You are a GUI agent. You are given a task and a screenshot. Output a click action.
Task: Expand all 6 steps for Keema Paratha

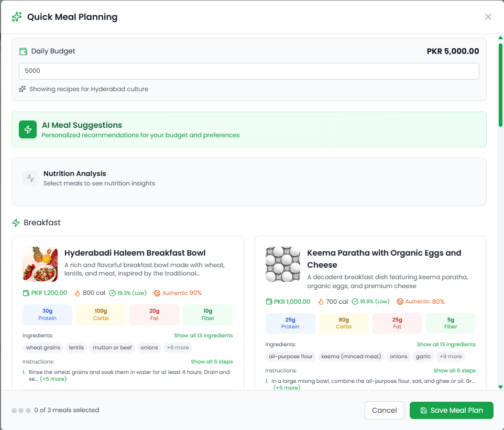click(455, 370)
